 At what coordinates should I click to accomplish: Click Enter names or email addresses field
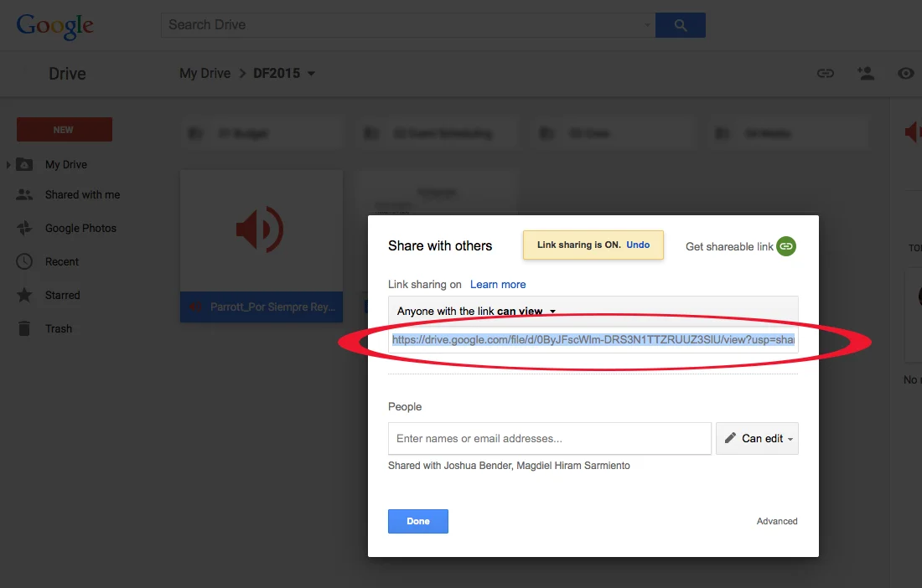(550, 438)
